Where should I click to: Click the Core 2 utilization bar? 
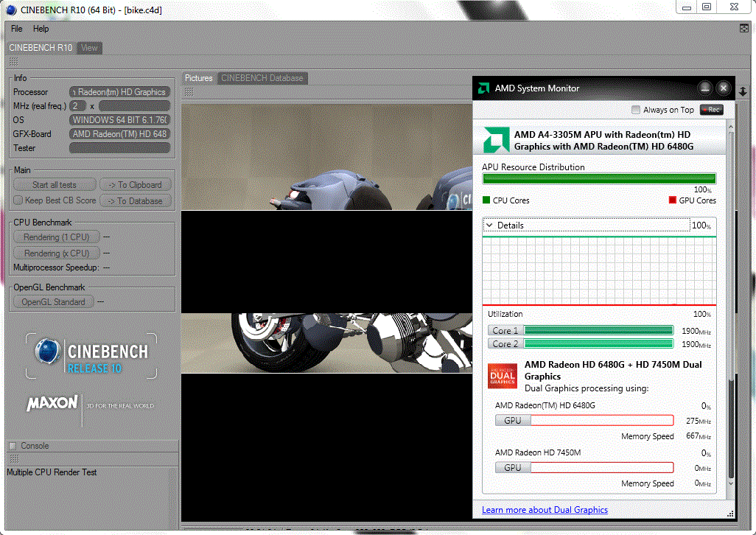pos(598,343)
